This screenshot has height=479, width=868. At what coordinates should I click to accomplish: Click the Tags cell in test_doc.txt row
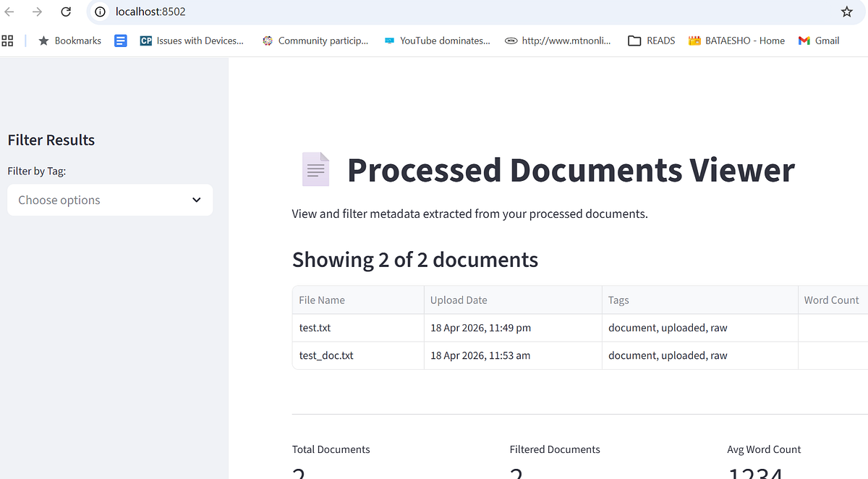(x=699, y=355)
